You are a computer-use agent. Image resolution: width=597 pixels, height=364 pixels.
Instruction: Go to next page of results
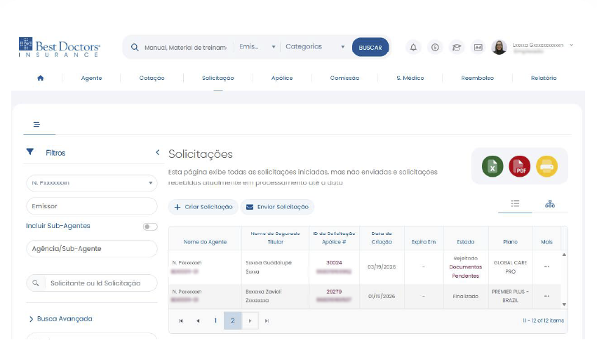pos(250,321)
